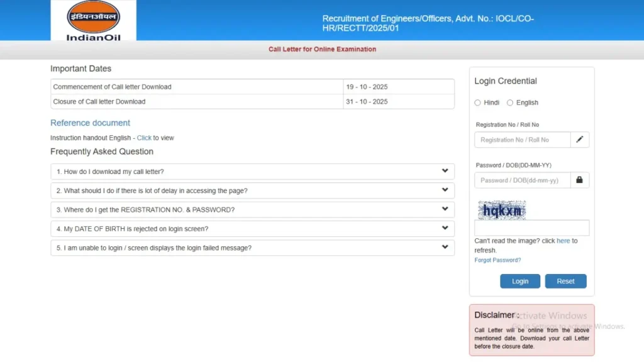
Task: Expand FAQ about login failed message
Action: [252, 248]
